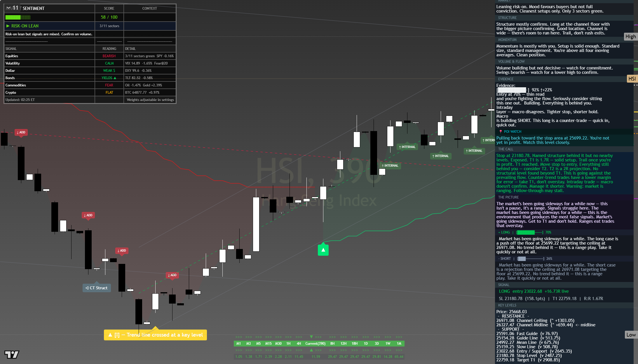Select the Current(390) timeframe cell
Image resolution: width=638 pixels, height=364 pixels.
point(315,344)
